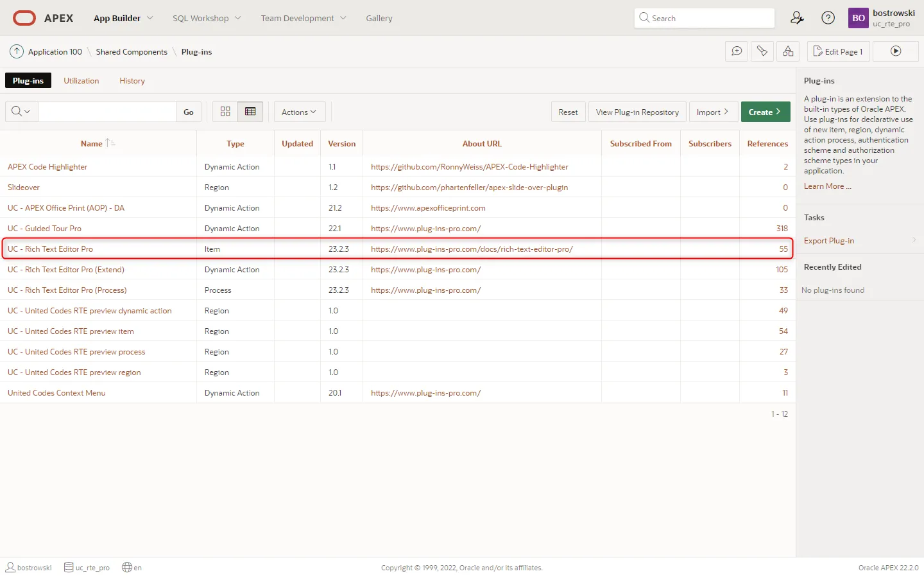
Task: Open the Help question mark icon
Action: coord(828,18)
